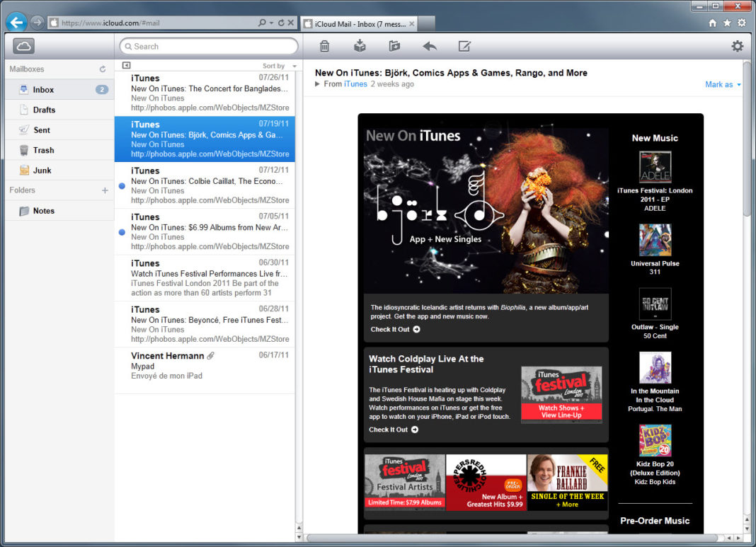Select the Inbox mailbox
756x547 pixels.
59,90
